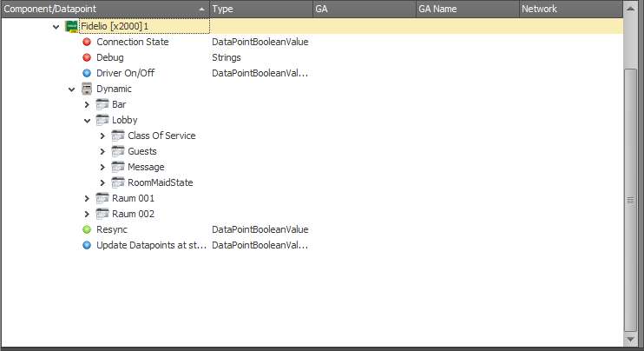Click the Message folder icon
Image resolution: width=644 pixels, height=351 pixels.
(x=118, y=167)
